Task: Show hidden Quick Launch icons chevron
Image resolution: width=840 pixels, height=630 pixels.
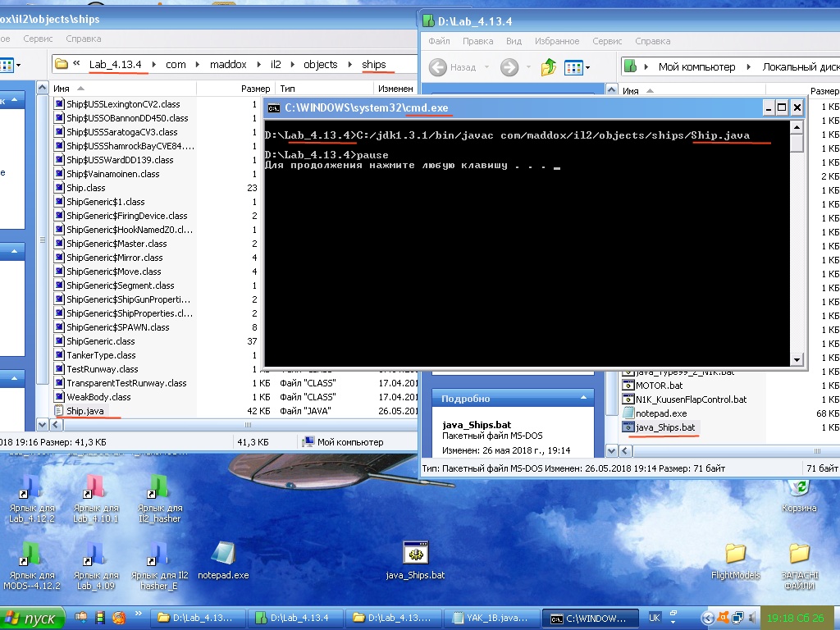Action: 136,617
